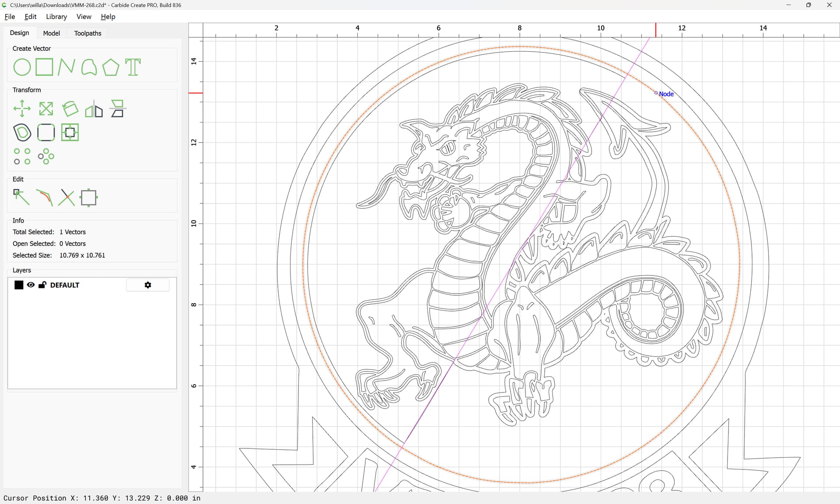Toggle lock on DEFAULT layer

click(42, 285)
